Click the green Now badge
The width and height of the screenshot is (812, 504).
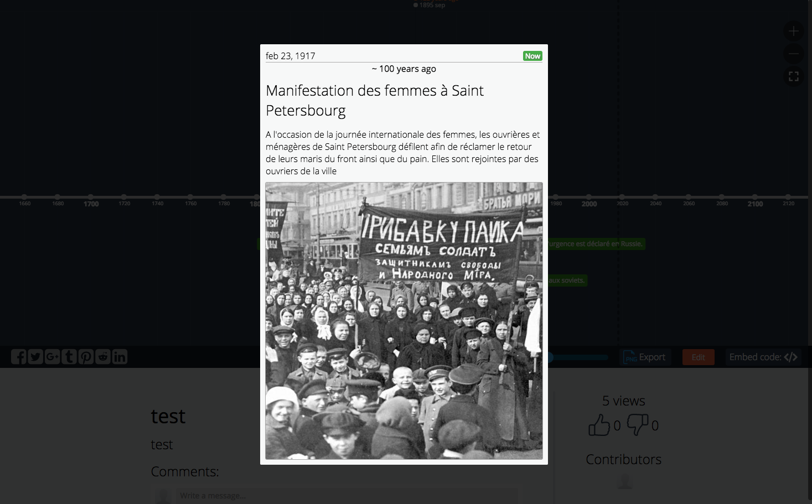[x=532, y=56]
